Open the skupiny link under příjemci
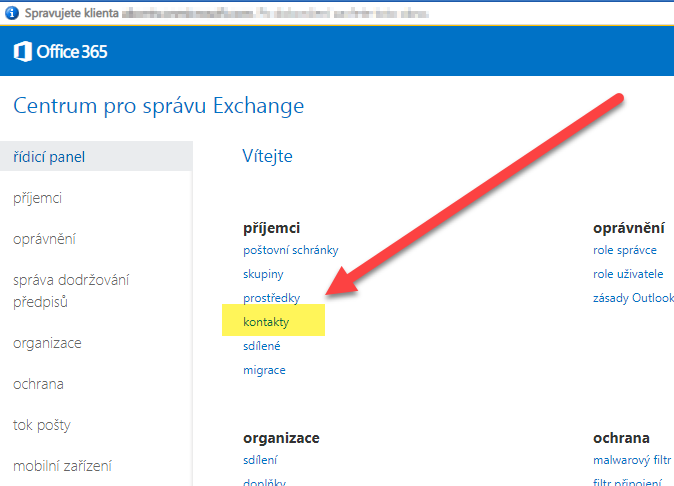 click(263, 274)
